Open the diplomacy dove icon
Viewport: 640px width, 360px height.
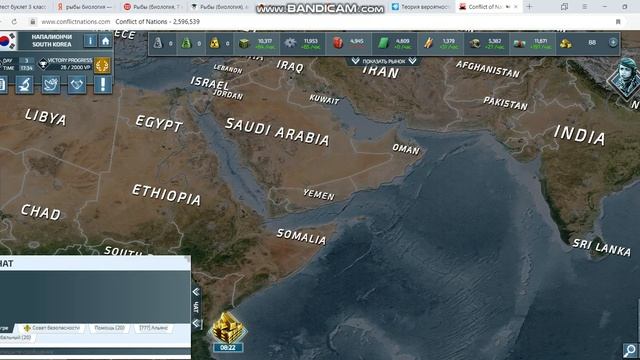(x=51, y=84)
